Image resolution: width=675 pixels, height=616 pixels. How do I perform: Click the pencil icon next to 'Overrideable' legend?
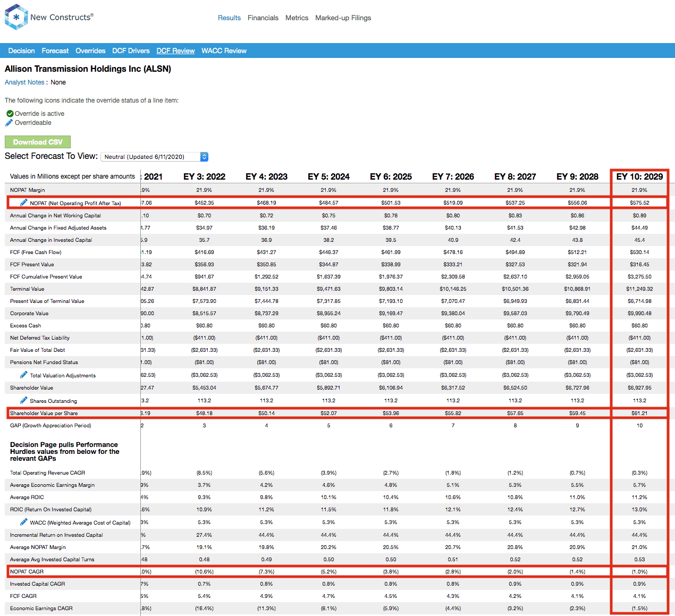click(9, 123)
